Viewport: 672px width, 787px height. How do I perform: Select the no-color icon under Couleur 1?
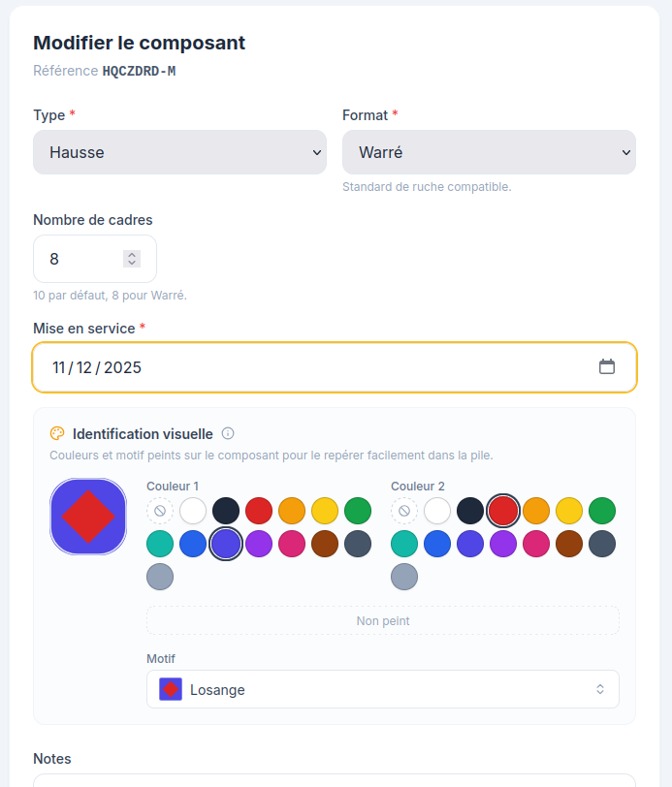click(160, 511)
